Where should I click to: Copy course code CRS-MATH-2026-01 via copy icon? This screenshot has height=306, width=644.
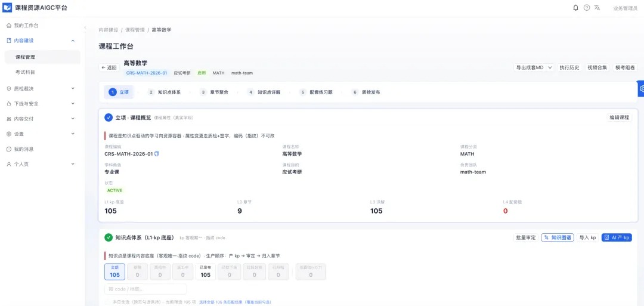(x=156, y=154)
